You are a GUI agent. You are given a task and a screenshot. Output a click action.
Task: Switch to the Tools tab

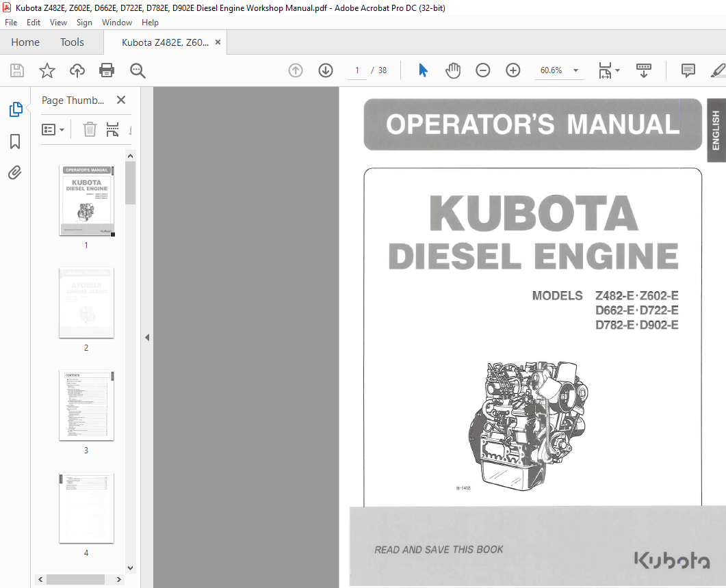pos(72,42)
